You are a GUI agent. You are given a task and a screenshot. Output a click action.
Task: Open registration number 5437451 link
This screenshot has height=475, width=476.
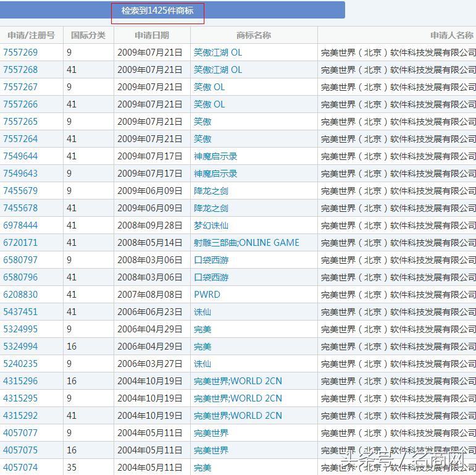click(20, 312)
